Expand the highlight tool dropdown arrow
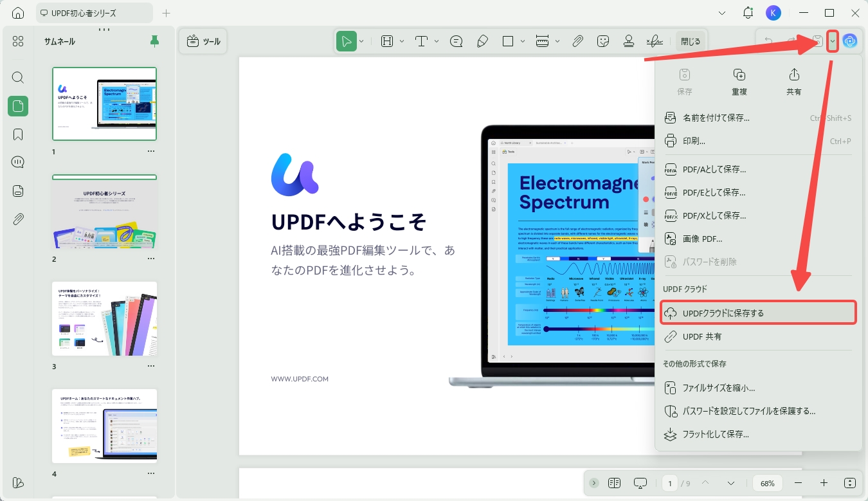The width and height of the screenshot is (868, 501). (x=402, y=41)
